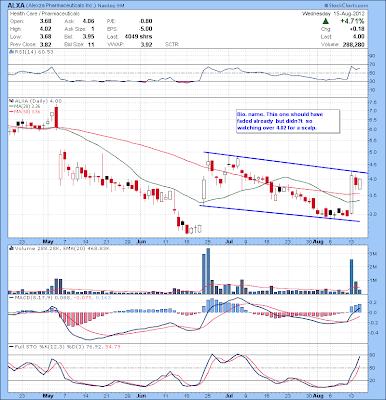Viewport: 386px width, 400px height.
Task: Click the tall red candle in early May
Action: pyautogui.click(x=56, y=117)
